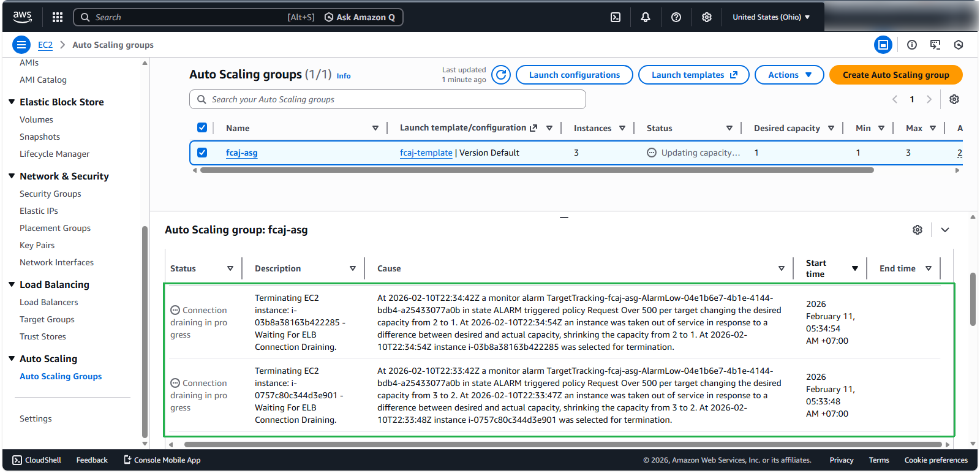Click the activity table horizontal scrollbar
The image size is (980, 473).
pyautogui.click(x=563, y=445)
